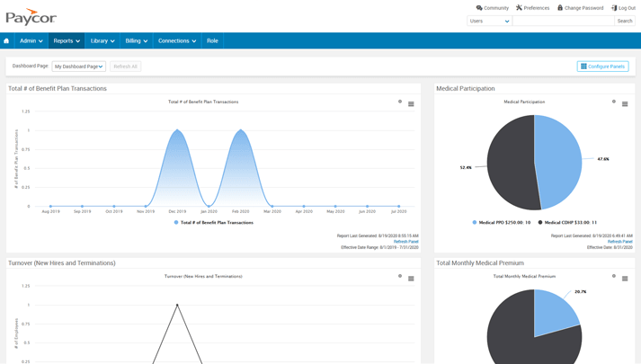Screen dimensions: 641x364
Task: Open the Community chat icon link
Action: click(479, 8)
